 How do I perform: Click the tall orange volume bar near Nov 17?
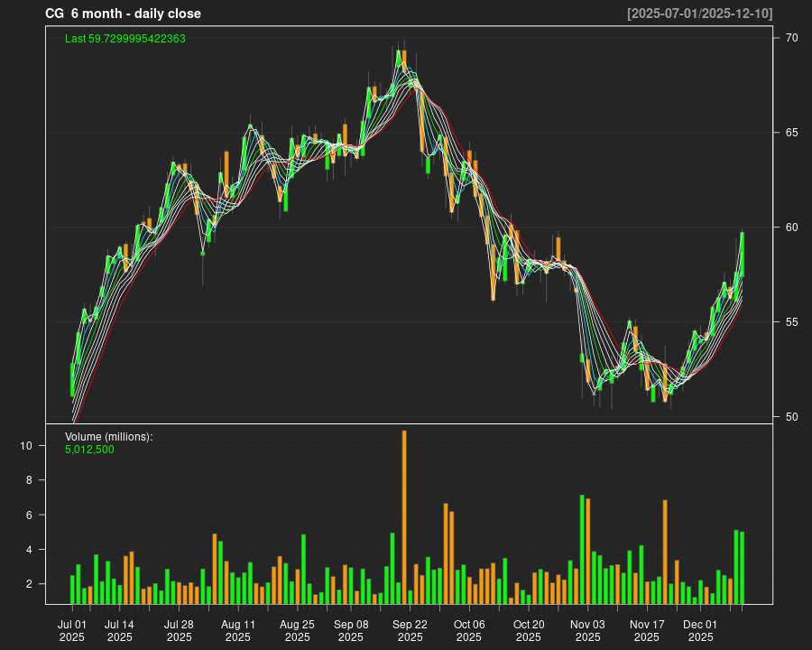tap(665, 552)
